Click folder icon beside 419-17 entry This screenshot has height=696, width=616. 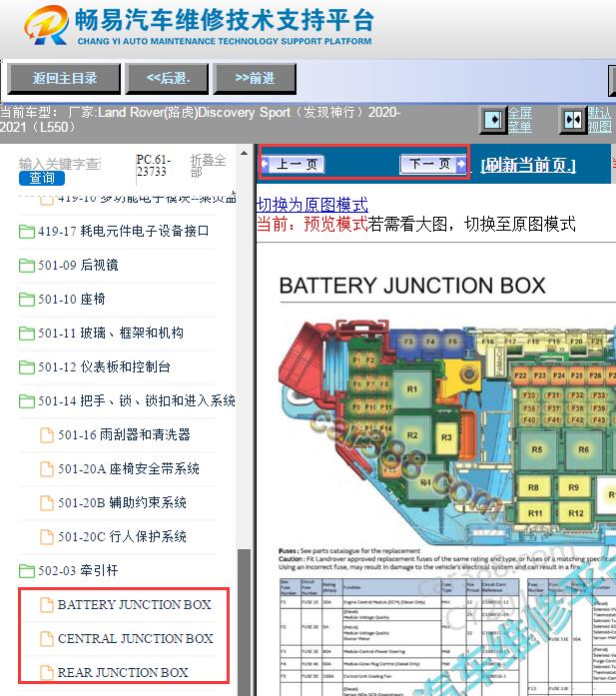27,232
